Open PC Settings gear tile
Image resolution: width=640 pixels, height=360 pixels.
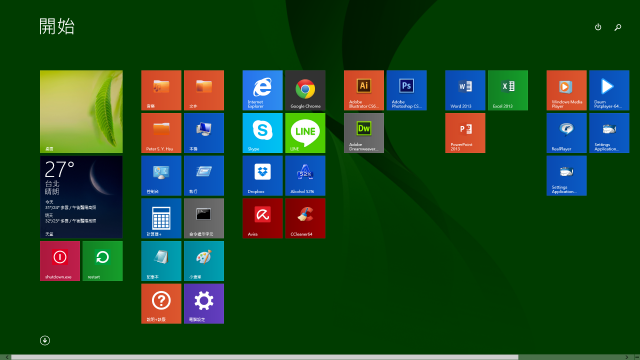click(x=204, y=304)
